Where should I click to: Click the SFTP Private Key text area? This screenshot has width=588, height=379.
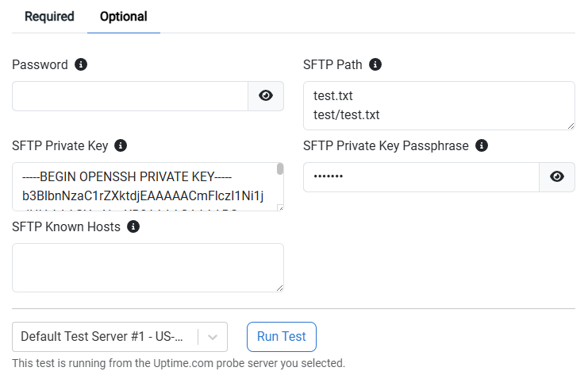click(144, 187)
